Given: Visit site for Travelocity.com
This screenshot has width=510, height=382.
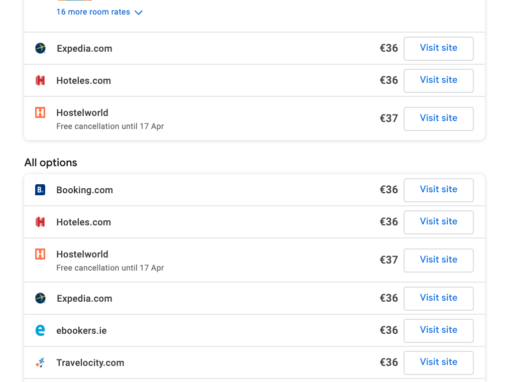Looking at the screenshot, I should [x=439, y=362].
